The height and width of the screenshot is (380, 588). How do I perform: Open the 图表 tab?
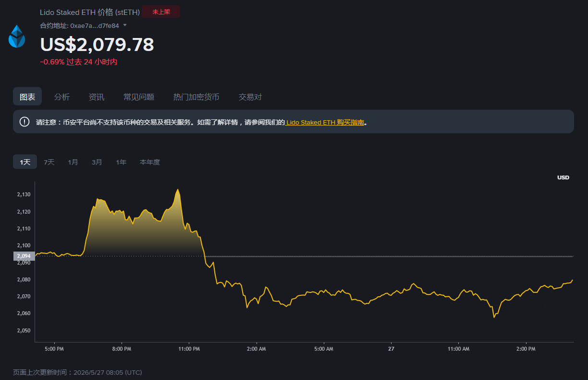tap(27, 97)
